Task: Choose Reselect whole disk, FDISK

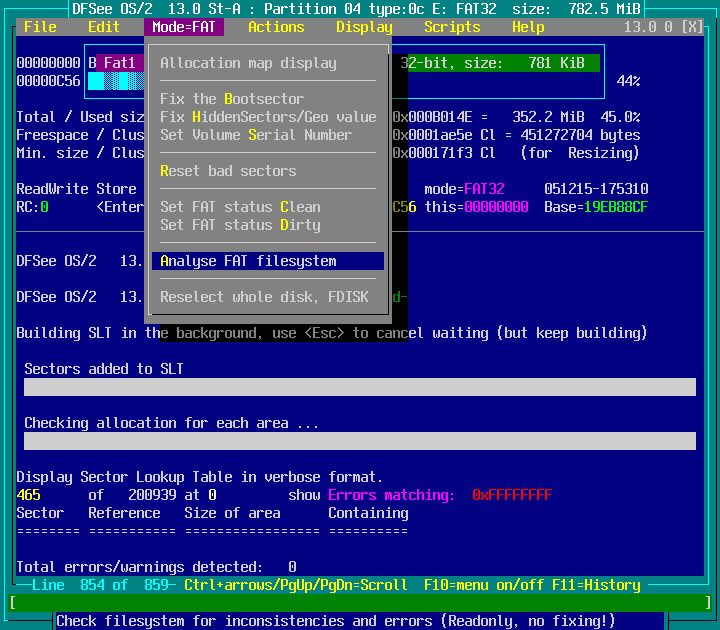Action: (x=268, y=297)
